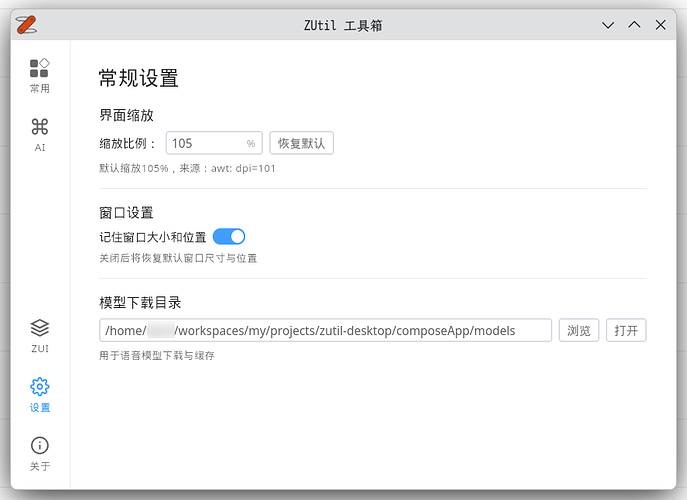
Task: Minimize the ZUtil window with down chevron
Action: coord(608,25)
